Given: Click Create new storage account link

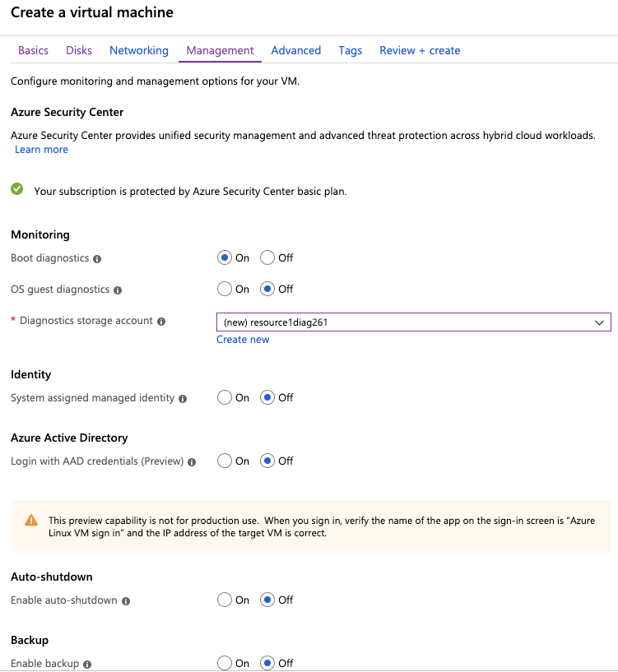Looking at the screenshot, I should 243,340.
